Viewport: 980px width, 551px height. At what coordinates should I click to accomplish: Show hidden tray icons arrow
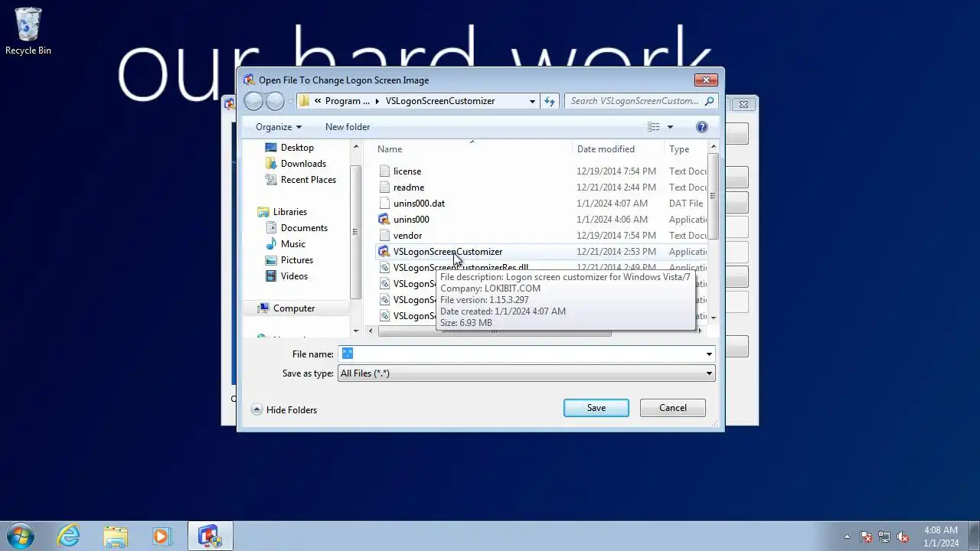847,537
